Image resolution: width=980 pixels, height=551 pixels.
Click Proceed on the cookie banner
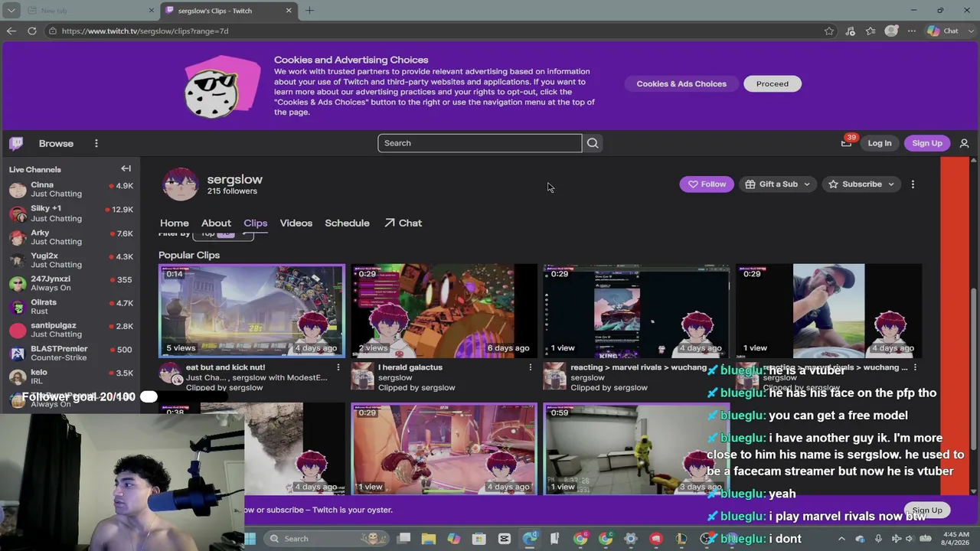pyautogui.click(x=773, y=84)
